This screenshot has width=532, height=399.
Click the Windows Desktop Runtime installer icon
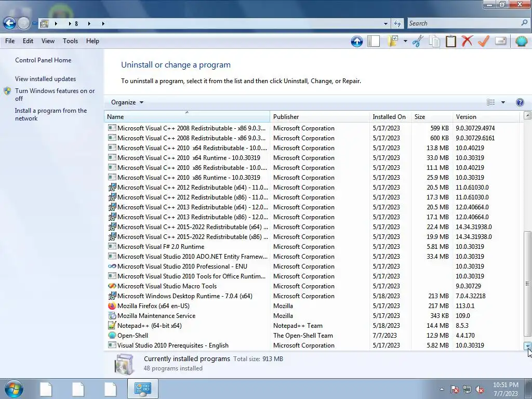click(112, 296)
